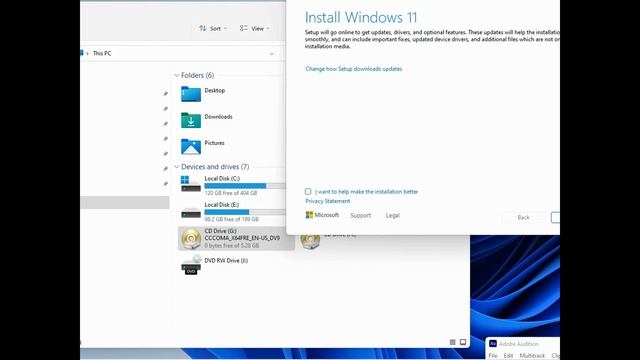Open the Support link in Setup

[360, 215]
